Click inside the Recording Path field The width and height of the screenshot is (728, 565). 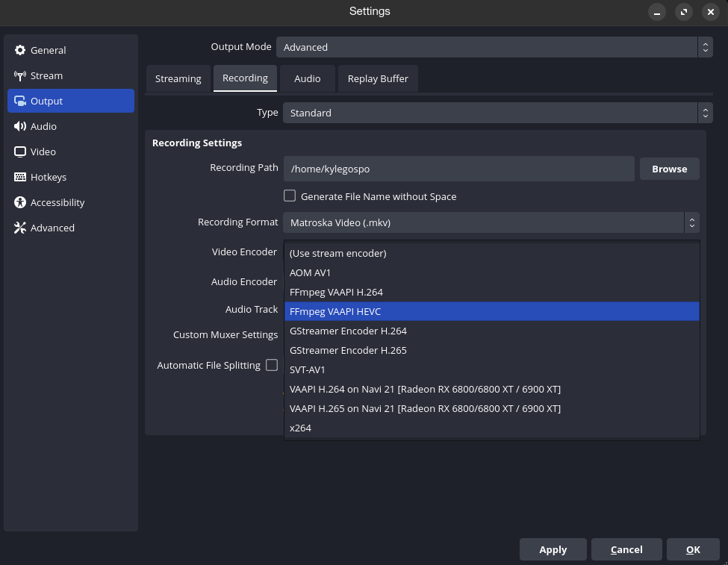click(458, 169)
